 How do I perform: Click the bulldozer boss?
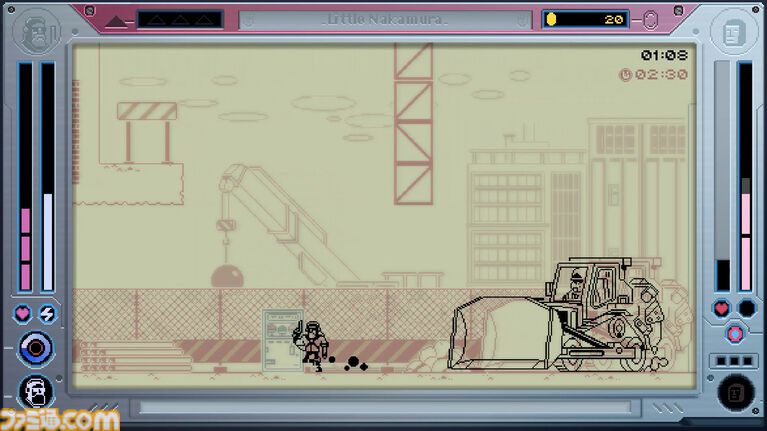pyautogui.click(x=558, y=316)
